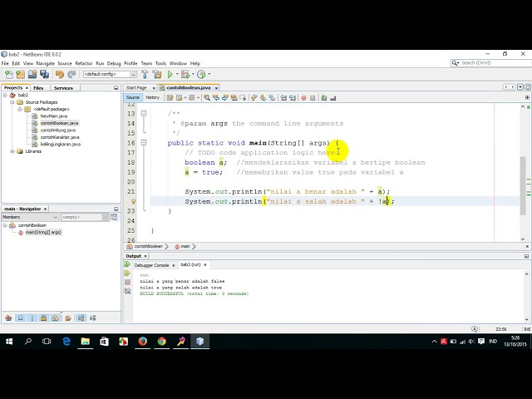The height and width of the screenshot is (399, 532).
Task: Toggle Show Non-Public Members filter in Navigator
Action: point(44,318)
